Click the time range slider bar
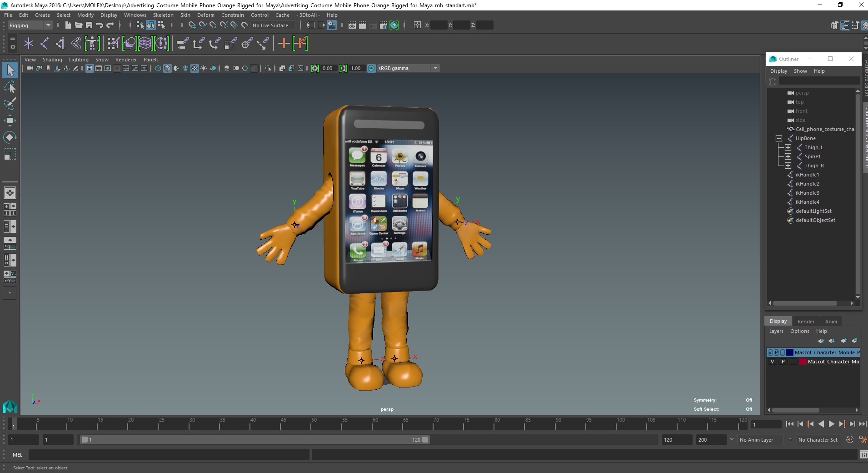 (254, 440)
